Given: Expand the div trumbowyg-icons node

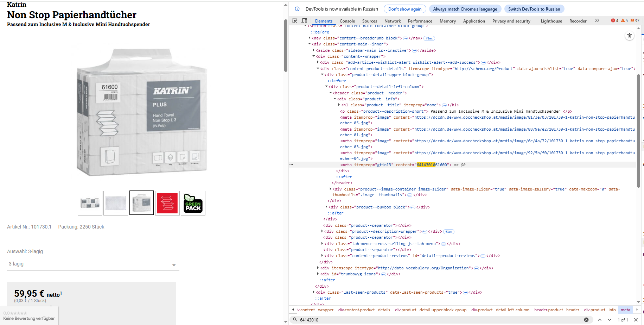Looking at the screenshot, I should click(x=318, y=274).
